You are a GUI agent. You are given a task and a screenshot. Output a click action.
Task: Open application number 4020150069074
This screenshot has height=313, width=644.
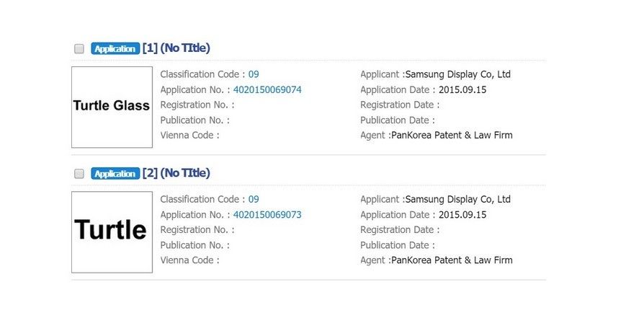click(x=267, y=90)
